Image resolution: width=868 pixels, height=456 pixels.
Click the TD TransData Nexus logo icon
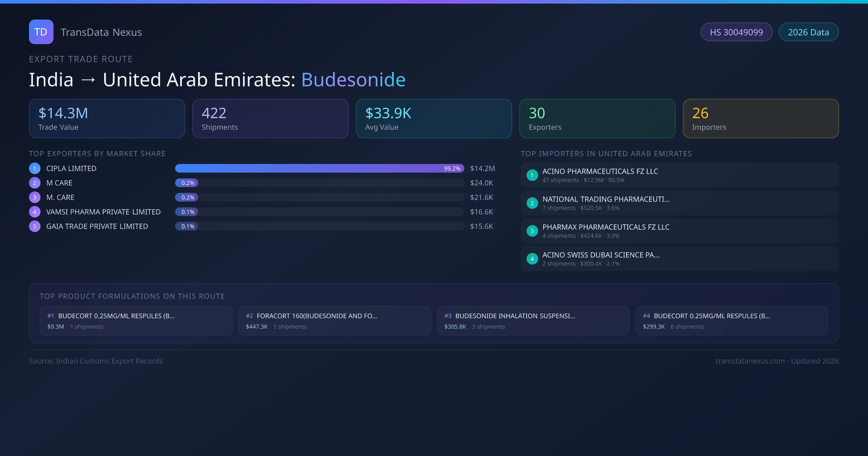coord(41,32)
